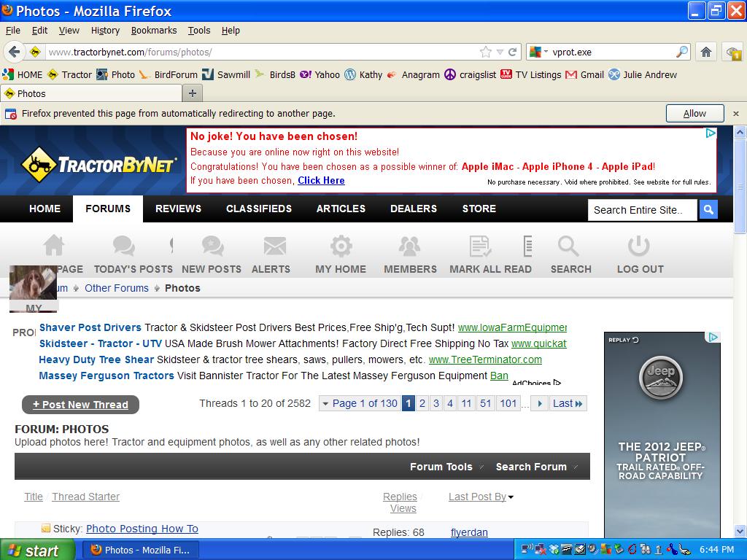This screenshot has width=747, height=560.
Task: Click the AdChoices icon on the top banner ad
Action: (711, 133)
